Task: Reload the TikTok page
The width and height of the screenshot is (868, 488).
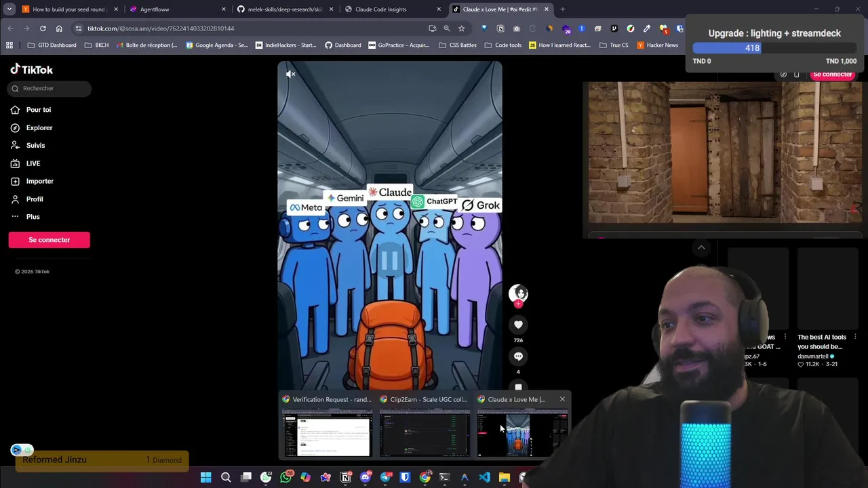Action: (43, 28)
